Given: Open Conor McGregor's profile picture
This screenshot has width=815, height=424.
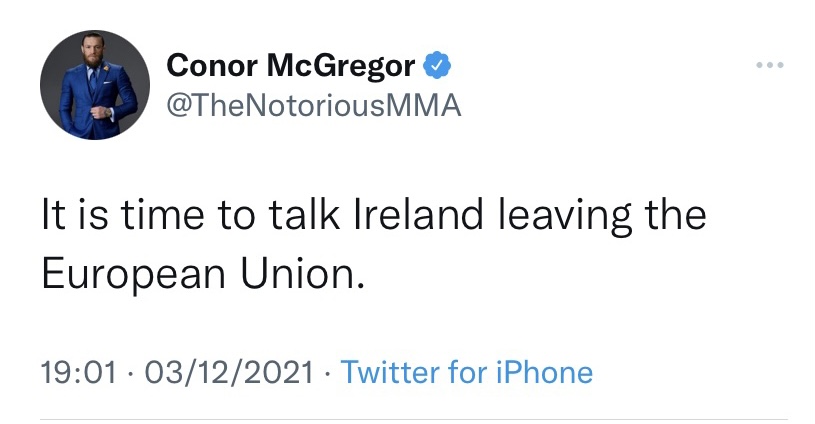Looking at the screenshot, I should click(x=88, y=85).
